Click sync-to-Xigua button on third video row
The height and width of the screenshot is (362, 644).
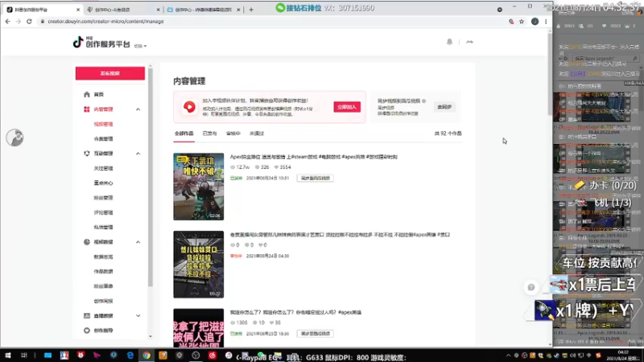point(315,334)
